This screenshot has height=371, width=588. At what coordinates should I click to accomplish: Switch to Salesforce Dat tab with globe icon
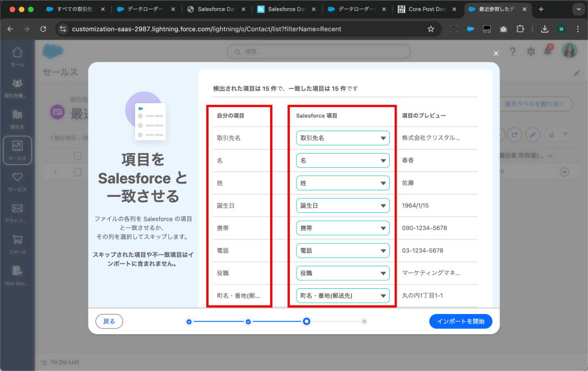pyautogui.click(x=216, y=9)
